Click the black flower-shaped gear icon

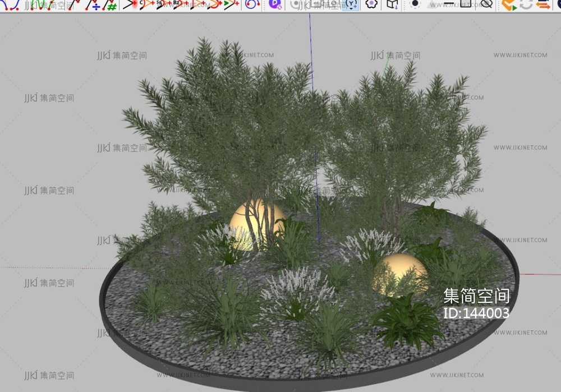tap(371, 4)
